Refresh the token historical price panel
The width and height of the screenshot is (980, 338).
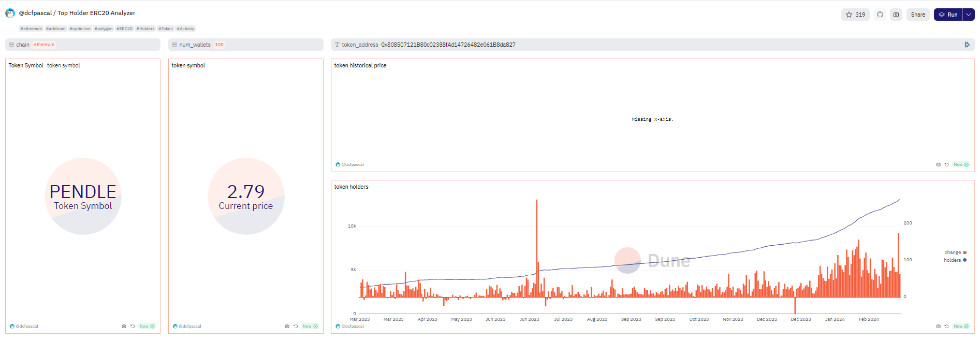pyautogui.click(x=946, y=164)
